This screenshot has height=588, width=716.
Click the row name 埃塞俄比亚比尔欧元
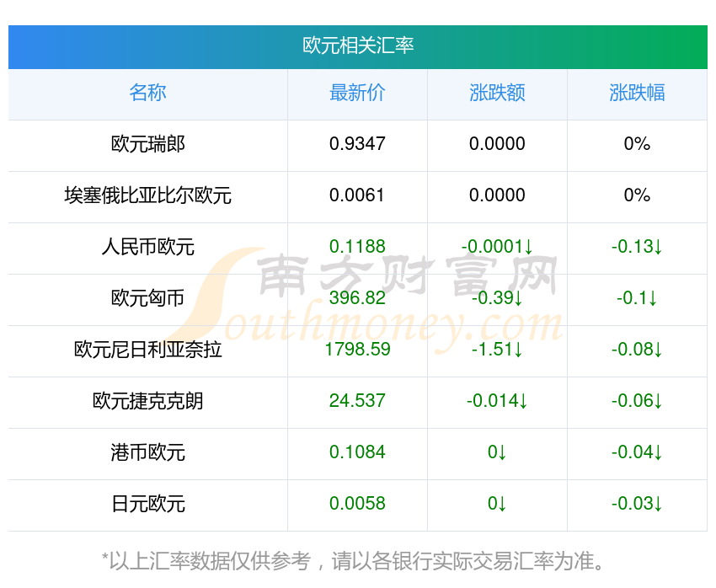147,195
